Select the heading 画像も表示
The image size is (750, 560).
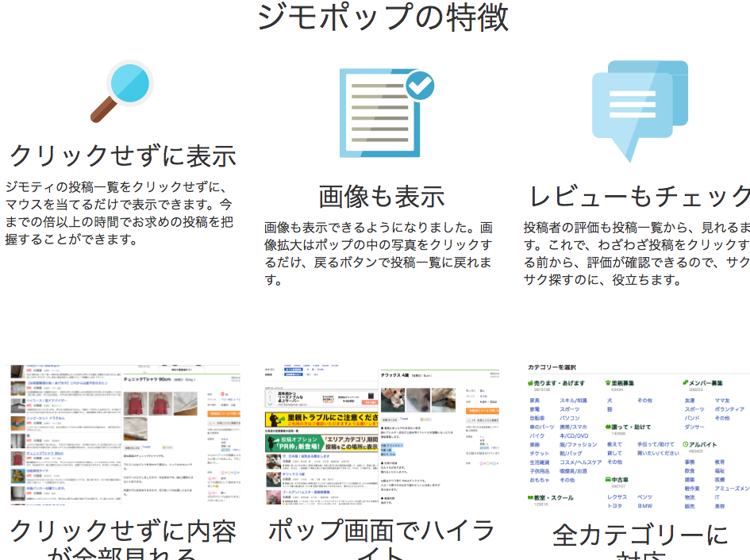pyautogui.click(x=382, y=197)
